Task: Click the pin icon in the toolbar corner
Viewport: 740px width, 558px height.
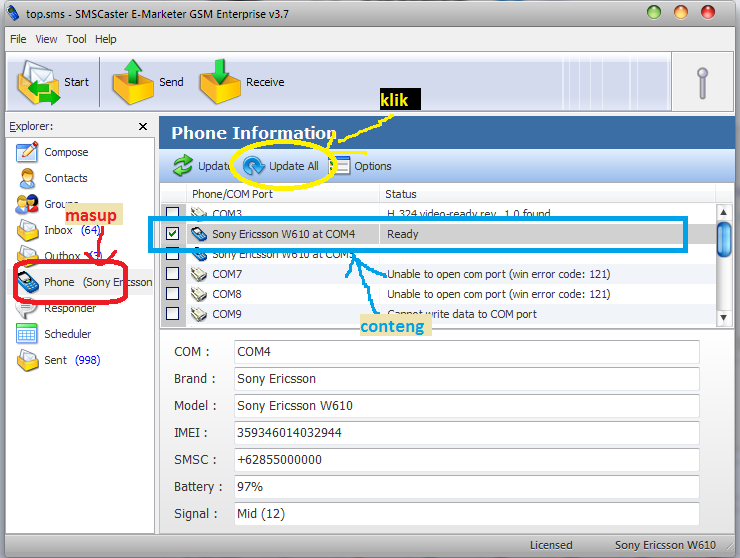Action: coord(702,83)
